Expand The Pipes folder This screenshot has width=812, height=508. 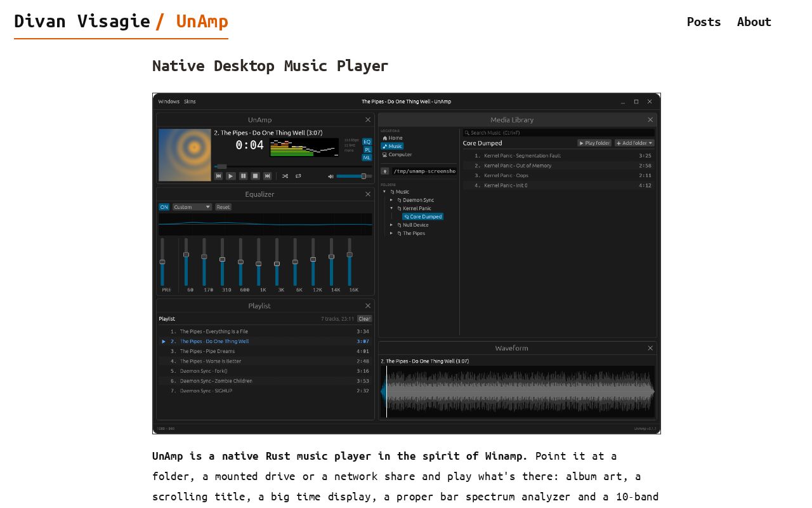point(391,233)
